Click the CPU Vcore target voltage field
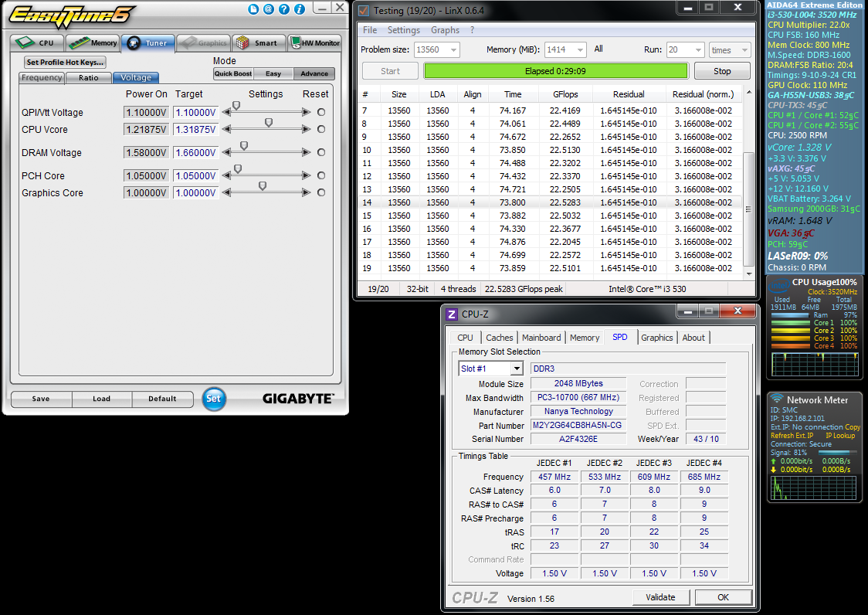 click(195, 129)
